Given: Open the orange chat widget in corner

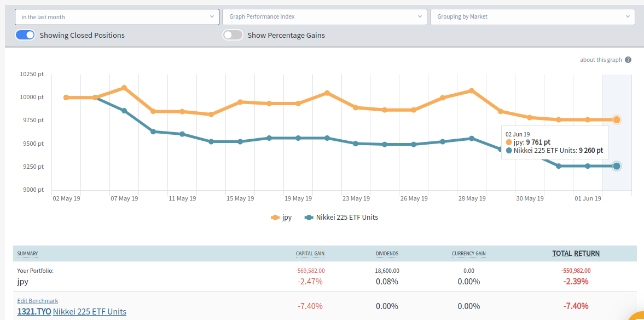Looking at the screenshot, I should point(637,317).
